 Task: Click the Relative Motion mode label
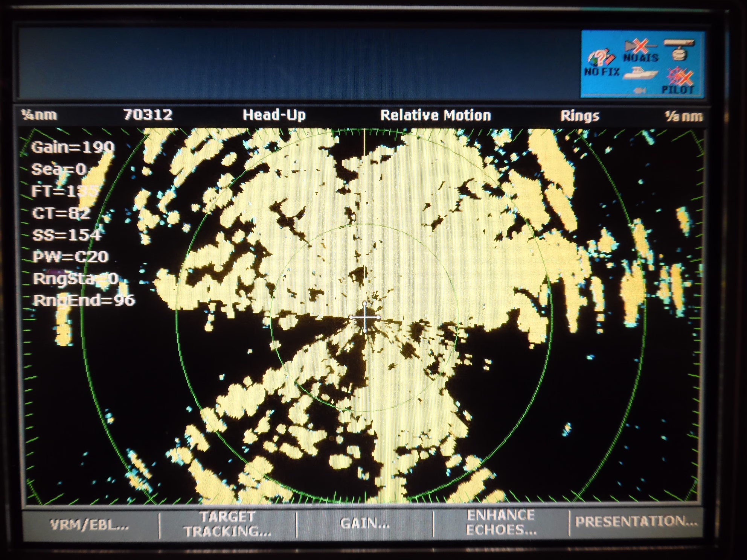436,115
